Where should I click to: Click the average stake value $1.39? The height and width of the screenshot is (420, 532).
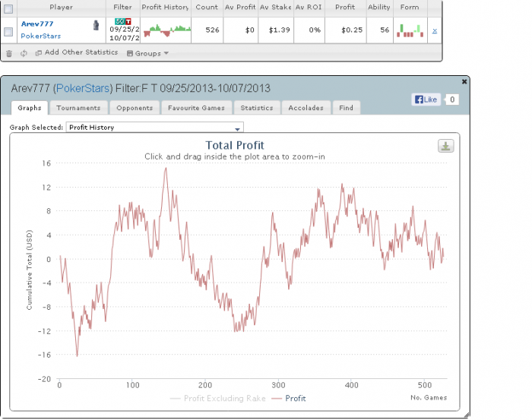coord(279,30)
